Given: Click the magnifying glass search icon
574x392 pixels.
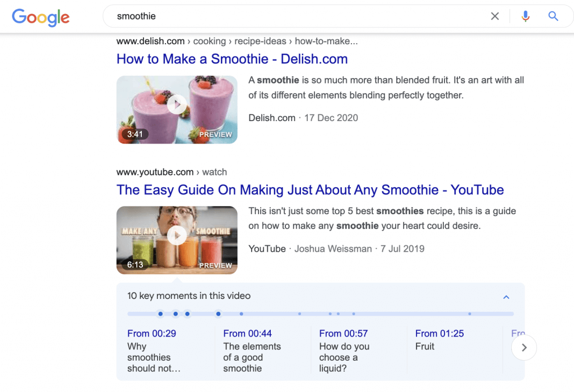Looking at the screenshot, I should tap(553, 16).
